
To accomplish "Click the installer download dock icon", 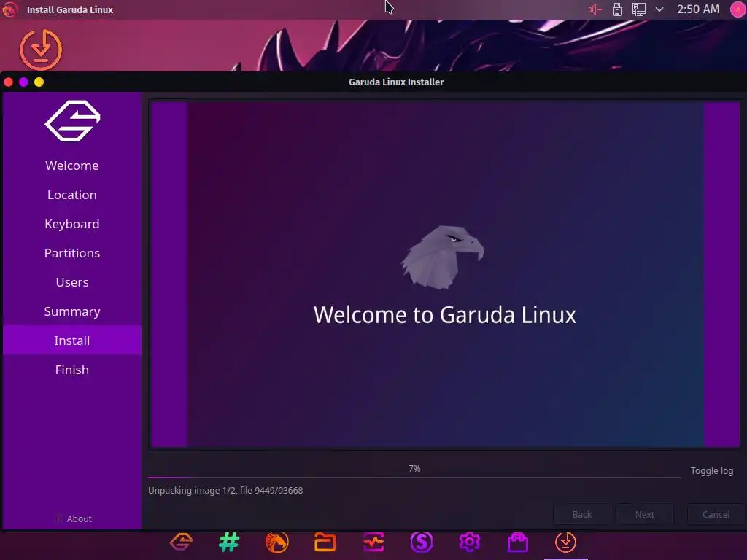I will point(565,542).
